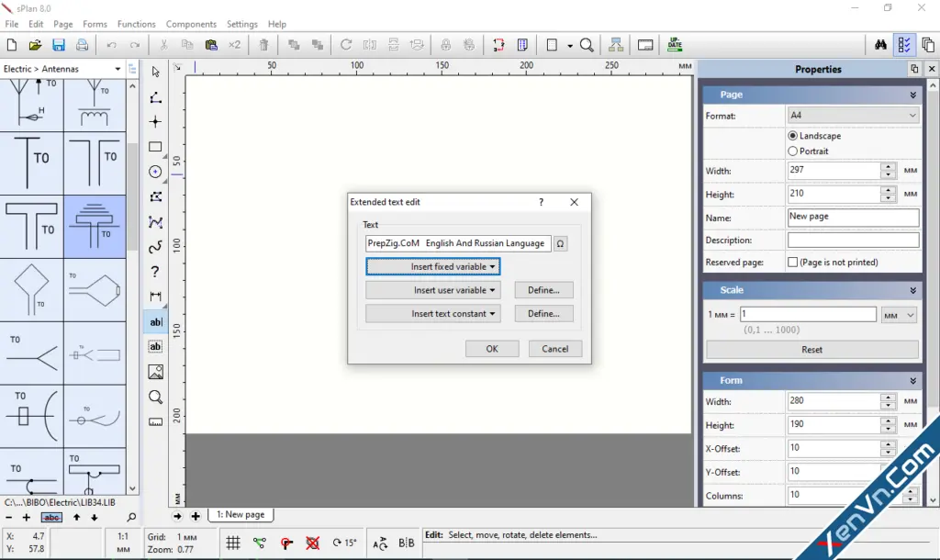940x560 pixels.
Task: Toggle the 'abc' label display button
Action: coord(51,518)
